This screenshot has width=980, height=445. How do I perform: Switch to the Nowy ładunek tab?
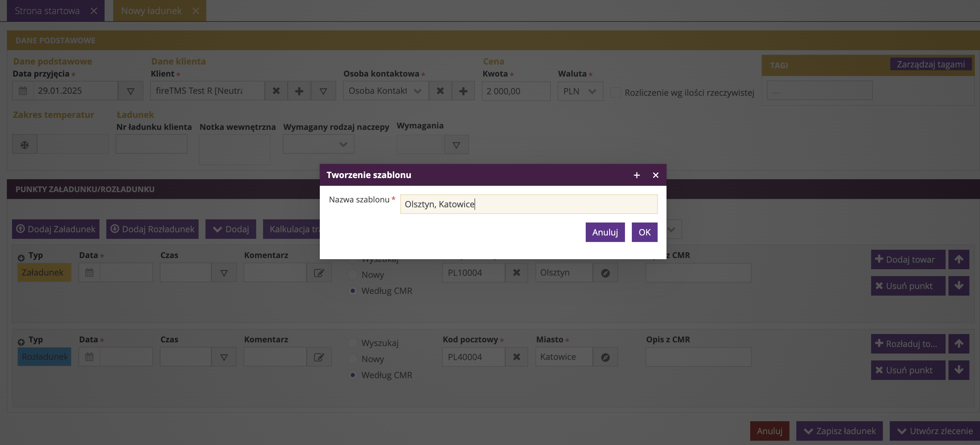tap(151, 11)
